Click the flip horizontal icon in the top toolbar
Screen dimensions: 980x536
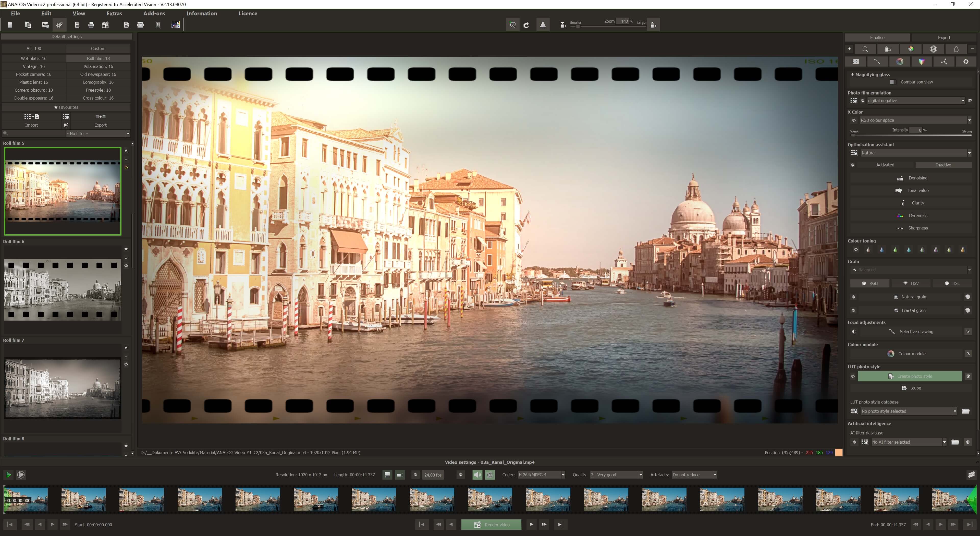pyautogui.click(x=543, y=25)
